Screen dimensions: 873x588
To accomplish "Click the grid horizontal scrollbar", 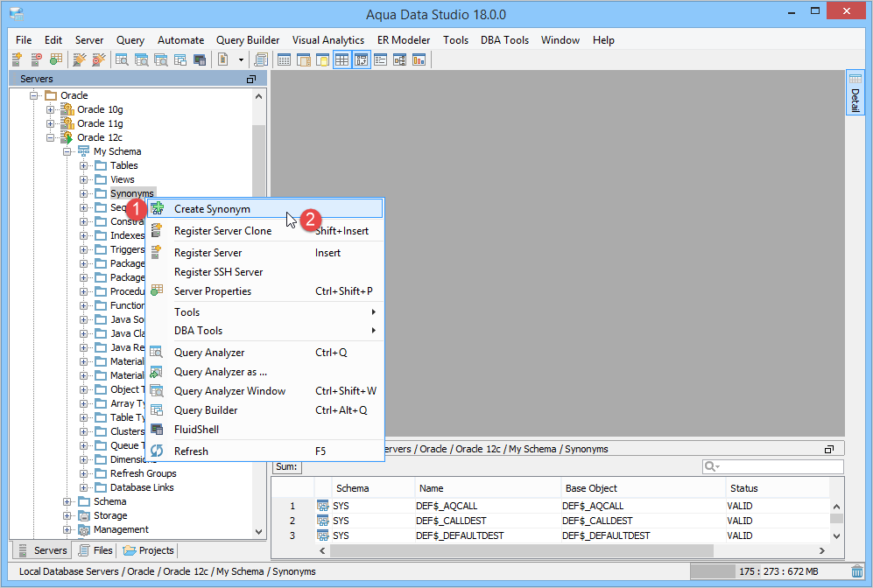I will point(521,550).
